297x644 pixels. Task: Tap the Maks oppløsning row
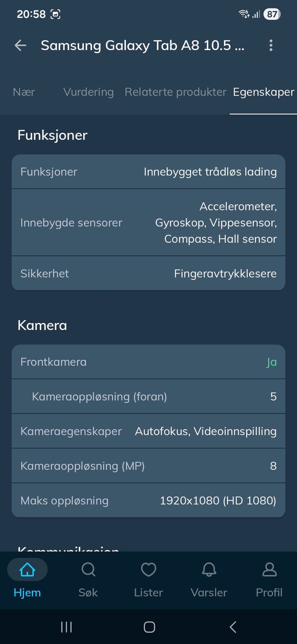tap(148, 500)
